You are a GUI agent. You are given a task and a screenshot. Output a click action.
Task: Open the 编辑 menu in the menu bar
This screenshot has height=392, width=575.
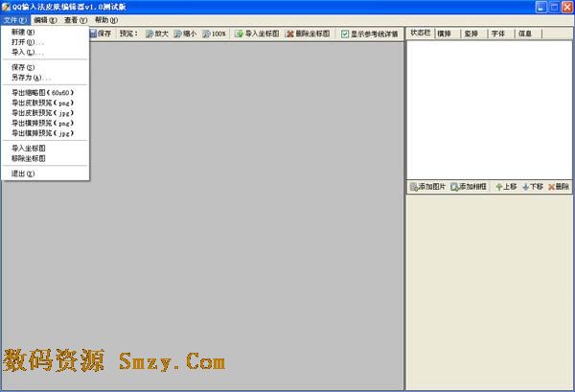pyautogui.click(x=44, y=19)
